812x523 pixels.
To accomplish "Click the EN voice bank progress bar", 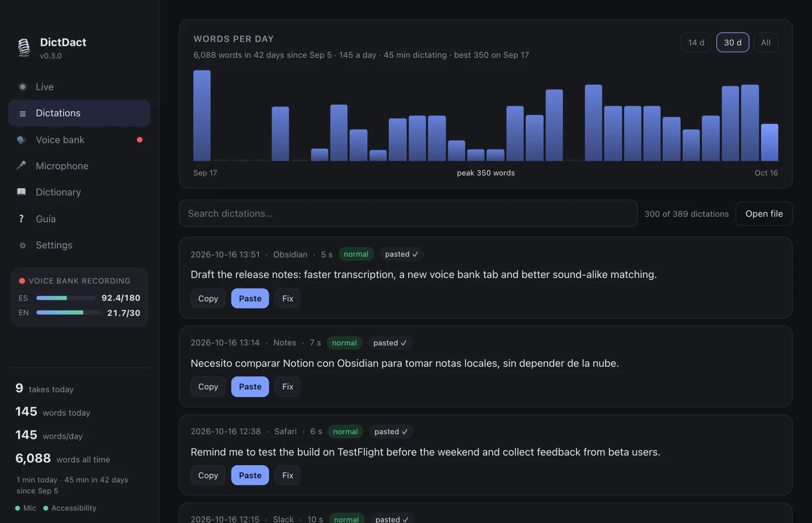I will click(69, 312).
